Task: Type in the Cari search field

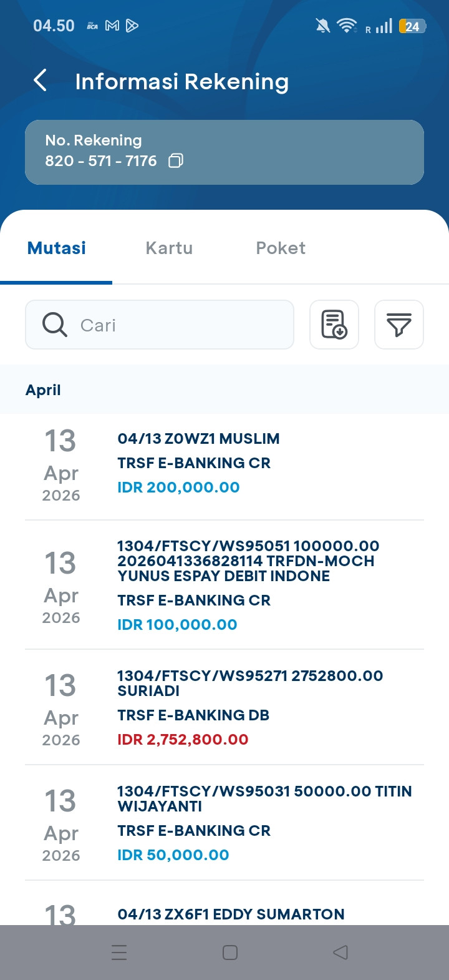Action: [181, 325]
